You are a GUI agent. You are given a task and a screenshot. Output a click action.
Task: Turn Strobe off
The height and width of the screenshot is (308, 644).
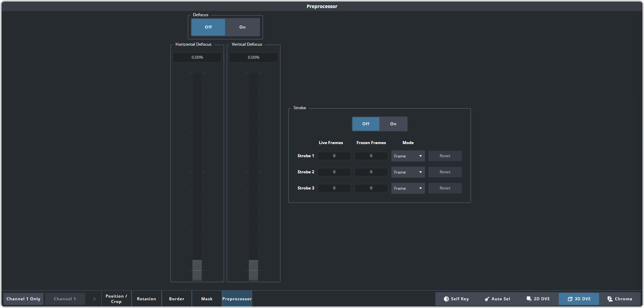366,124
